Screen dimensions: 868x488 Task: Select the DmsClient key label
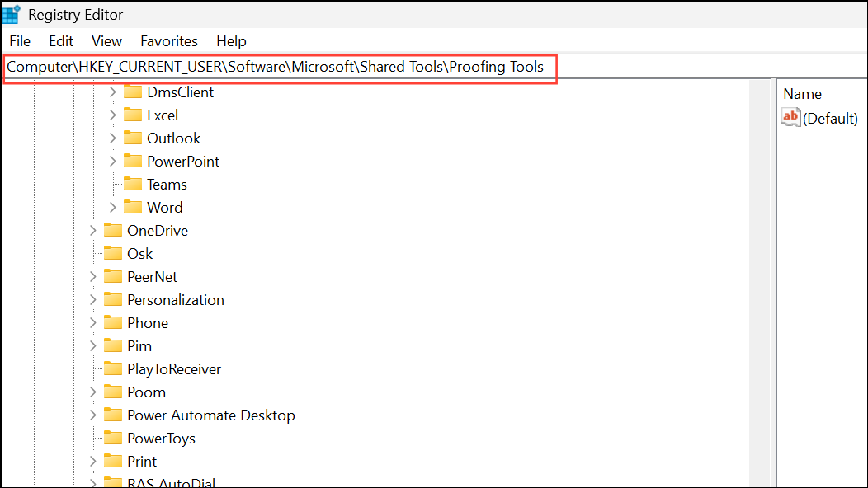181,91
